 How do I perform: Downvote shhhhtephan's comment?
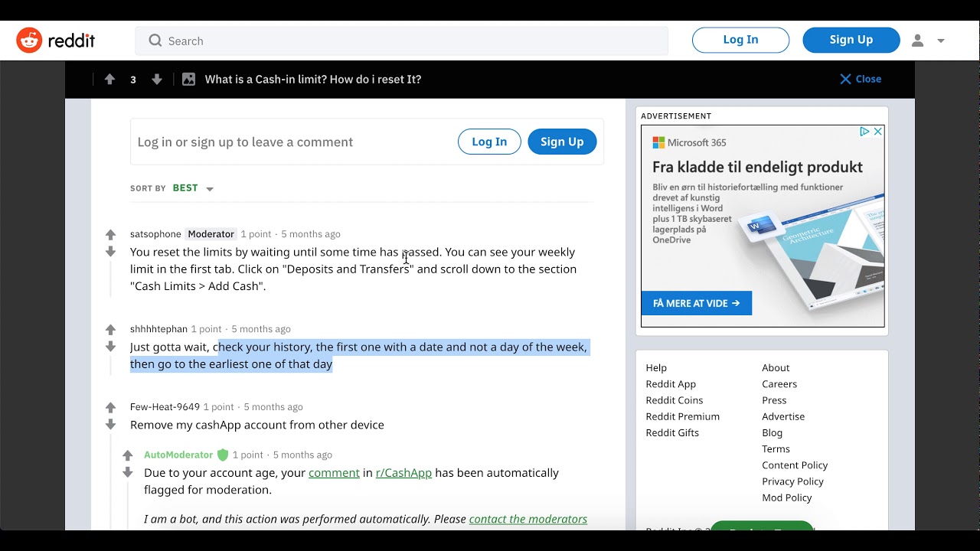pos(110,347)
